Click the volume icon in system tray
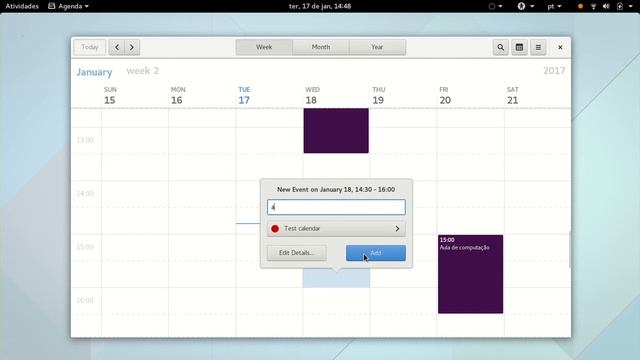 tap(606, 6)
